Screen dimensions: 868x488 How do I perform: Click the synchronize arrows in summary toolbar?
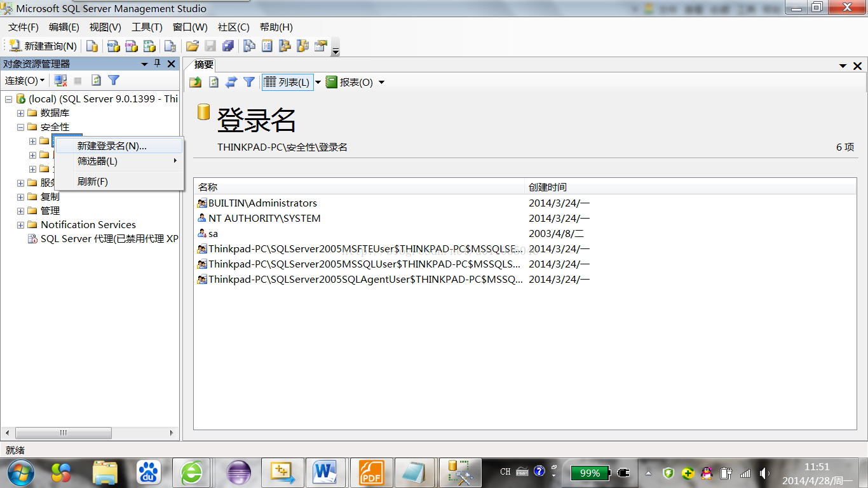231,82
